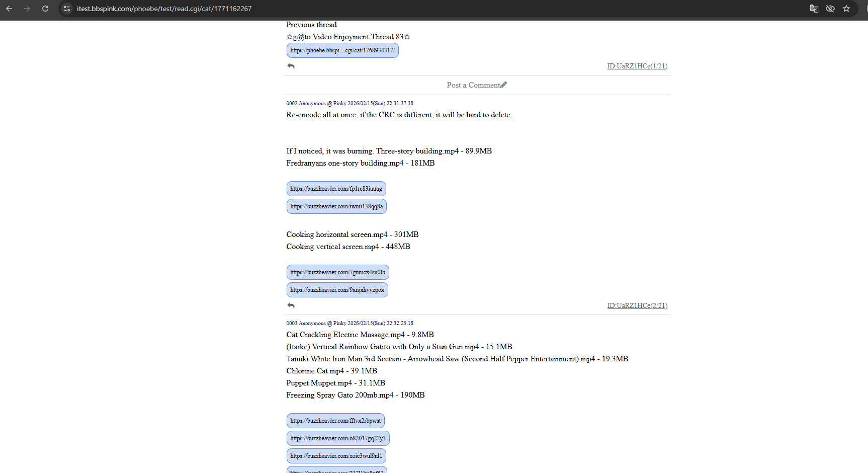Open site information icon in address bar

67,9
